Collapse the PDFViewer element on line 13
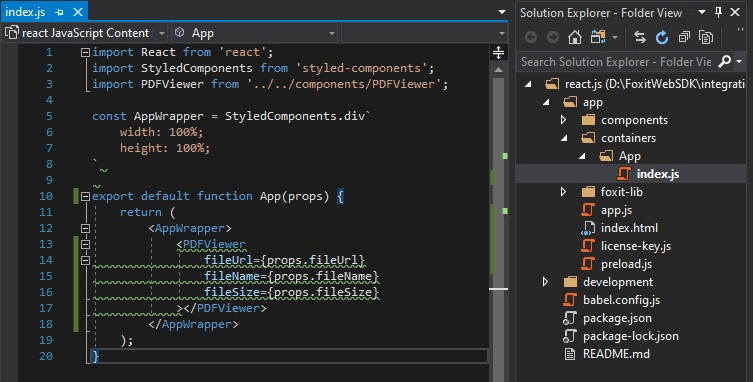This screenshot has height=382, width=753. [x=85, y=244]
